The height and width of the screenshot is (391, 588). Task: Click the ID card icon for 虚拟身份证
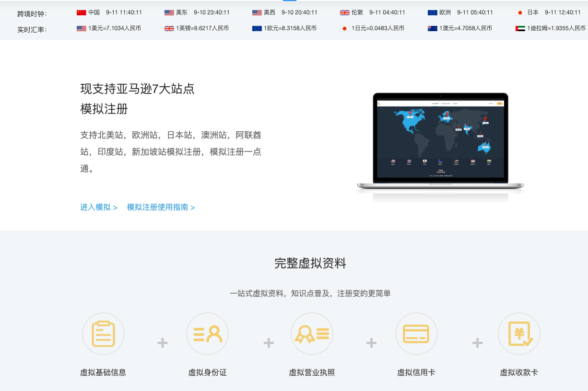pos(207,333)
